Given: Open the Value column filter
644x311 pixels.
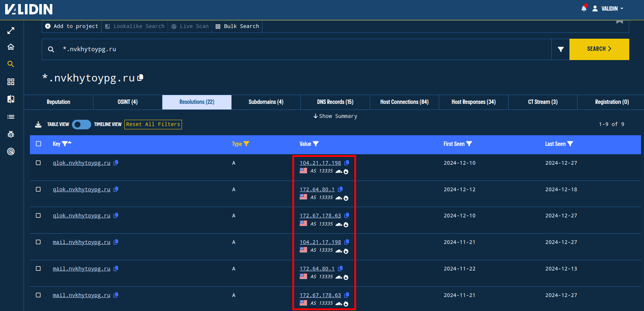Looking at the screenshot, I should tap(316, 144).
